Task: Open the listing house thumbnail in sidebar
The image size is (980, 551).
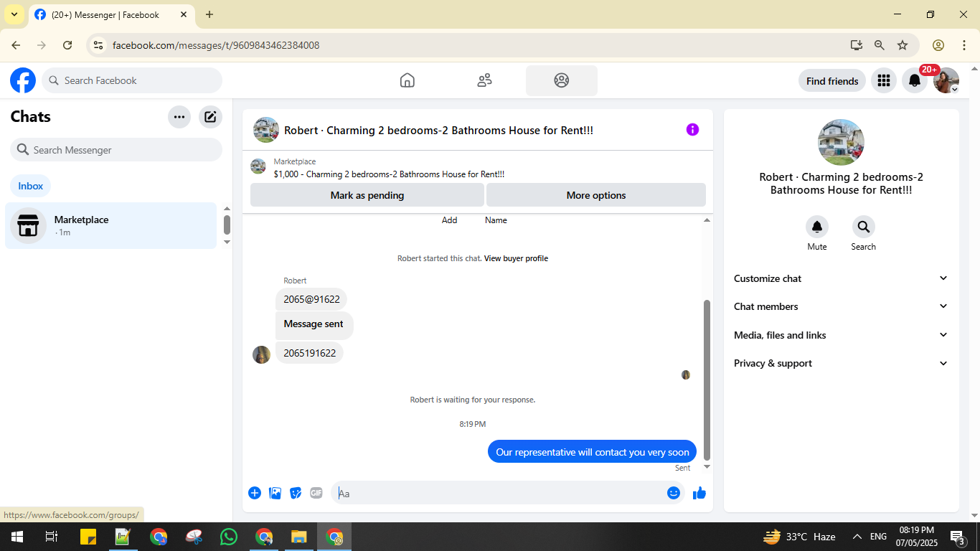Action: click(x=841, y=143)
